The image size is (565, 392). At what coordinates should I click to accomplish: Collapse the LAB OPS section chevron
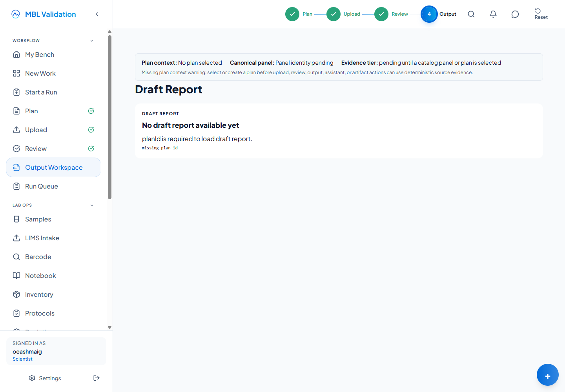(92, 205)
